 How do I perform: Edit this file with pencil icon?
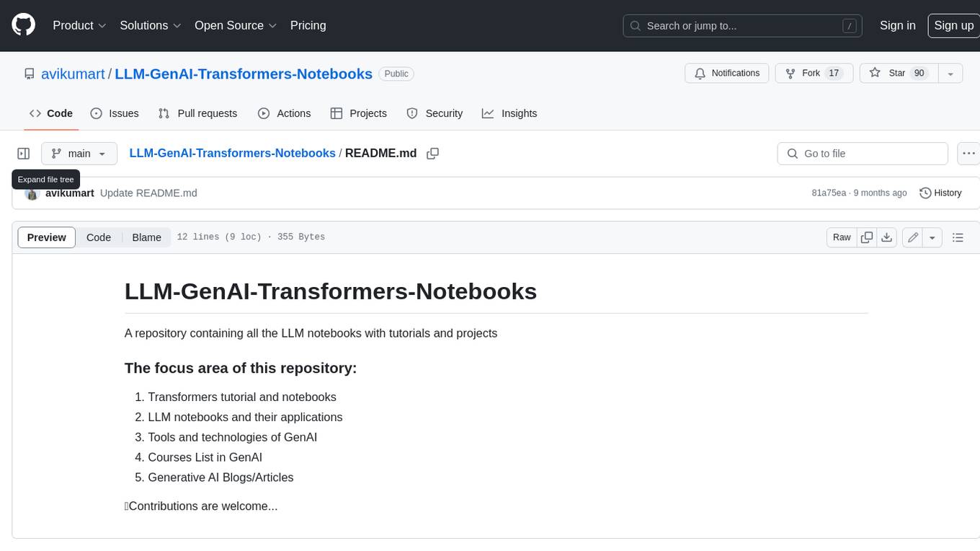(x=913, y=237)
